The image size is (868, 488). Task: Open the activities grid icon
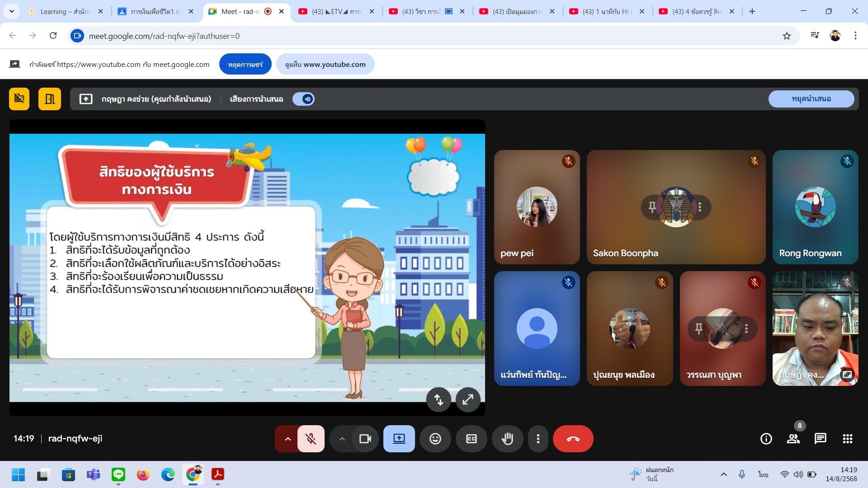pos(847,438)
